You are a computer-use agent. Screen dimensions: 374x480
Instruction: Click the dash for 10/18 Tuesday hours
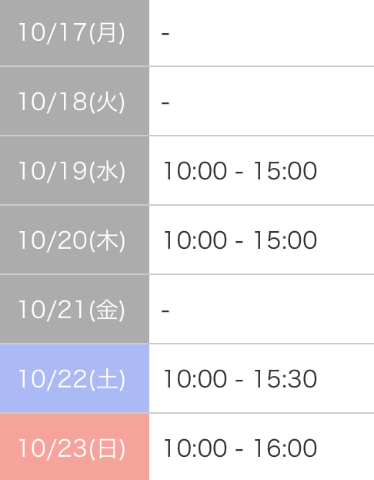(165, 103)
